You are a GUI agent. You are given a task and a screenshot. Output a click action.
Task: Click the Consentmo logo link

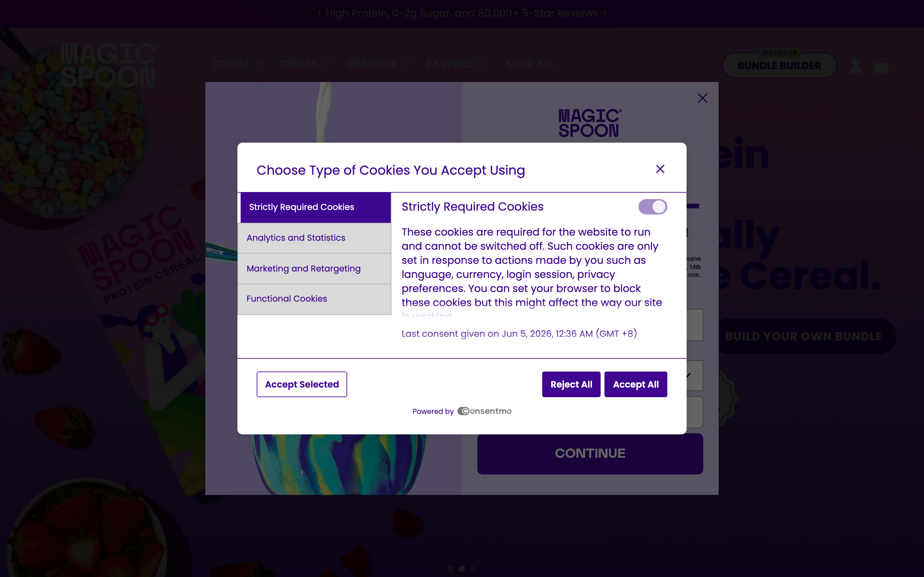484,411
